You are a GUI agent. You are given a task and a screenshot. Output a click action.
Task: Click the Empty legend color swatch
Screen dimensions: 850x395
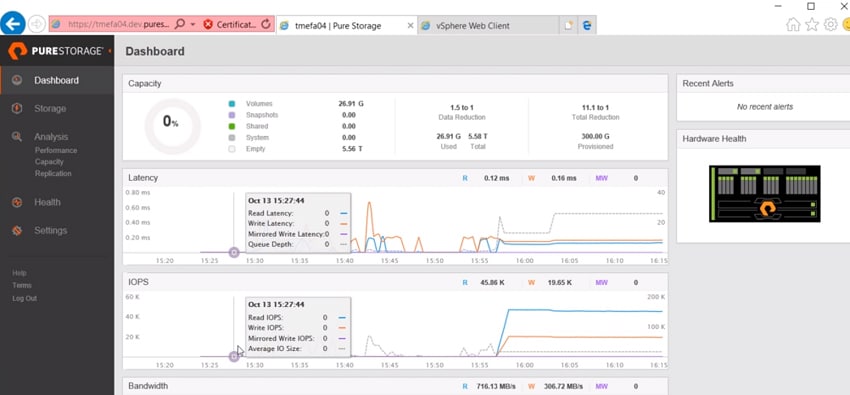[232, 148]
